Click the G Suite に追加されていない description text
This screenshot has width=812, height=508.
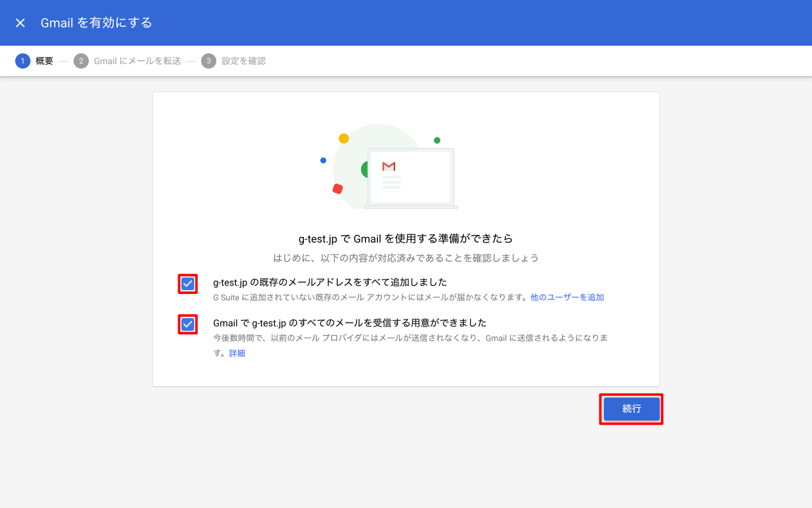pyautogui.click(x=370, y=297)
